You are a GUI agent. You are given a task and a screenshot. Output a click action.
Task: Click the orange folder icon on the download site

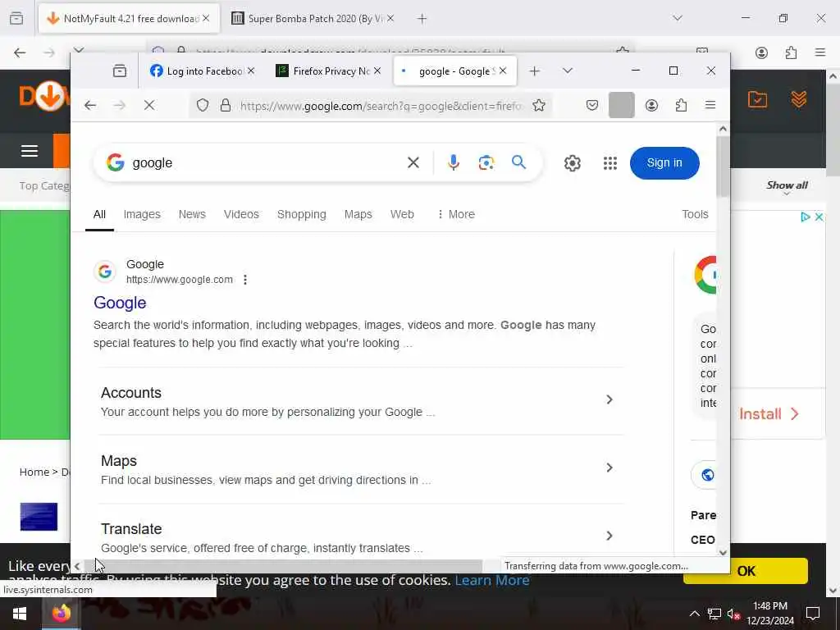pos(757,99)
